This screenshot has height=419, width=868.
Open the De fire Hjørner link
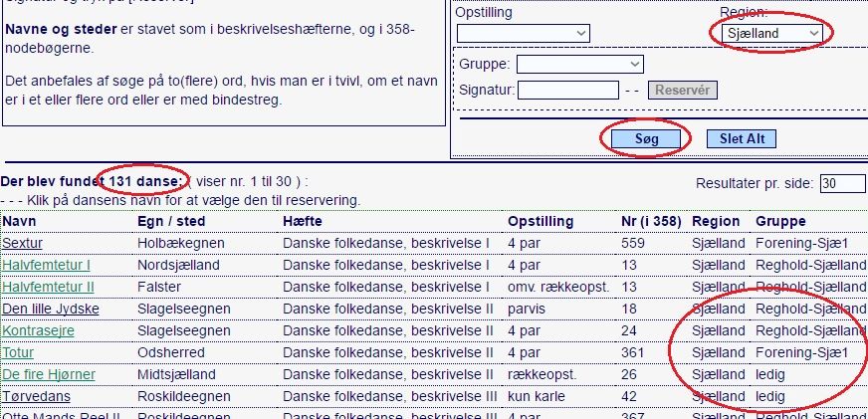coord(49,375)
